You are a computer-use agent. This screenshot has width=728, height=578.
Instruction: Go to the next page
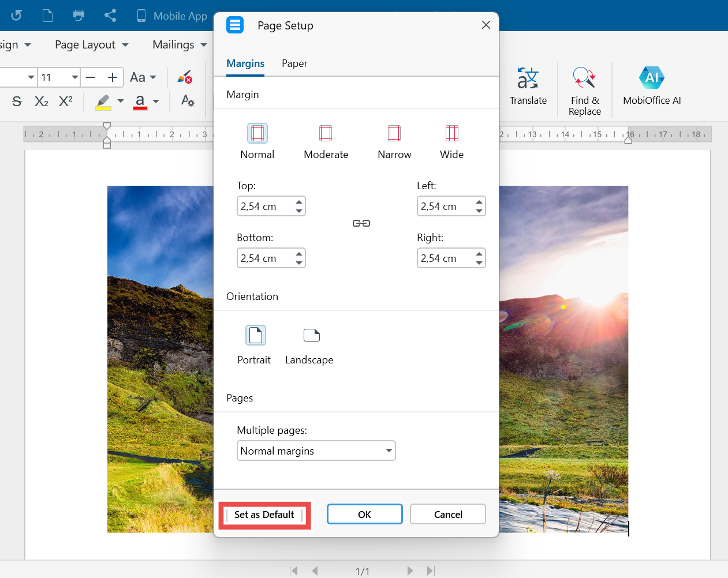tap(410, 571)
